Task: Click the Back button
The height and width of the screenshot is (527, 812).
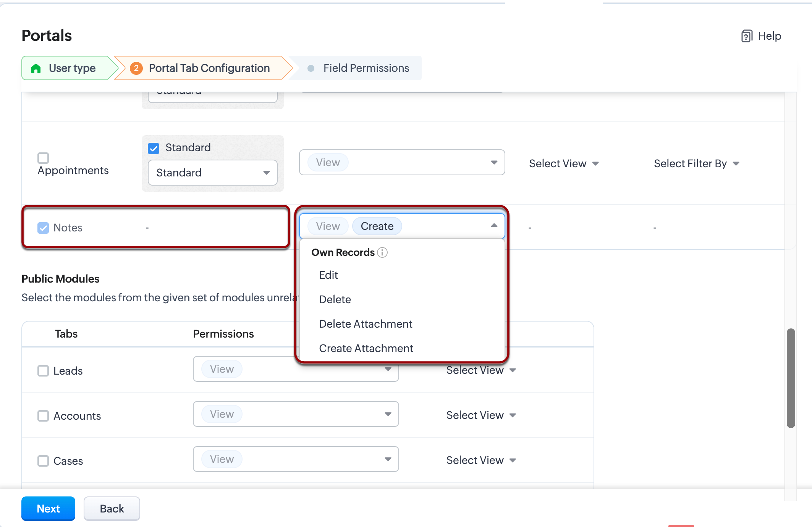Action: point(112,509)
